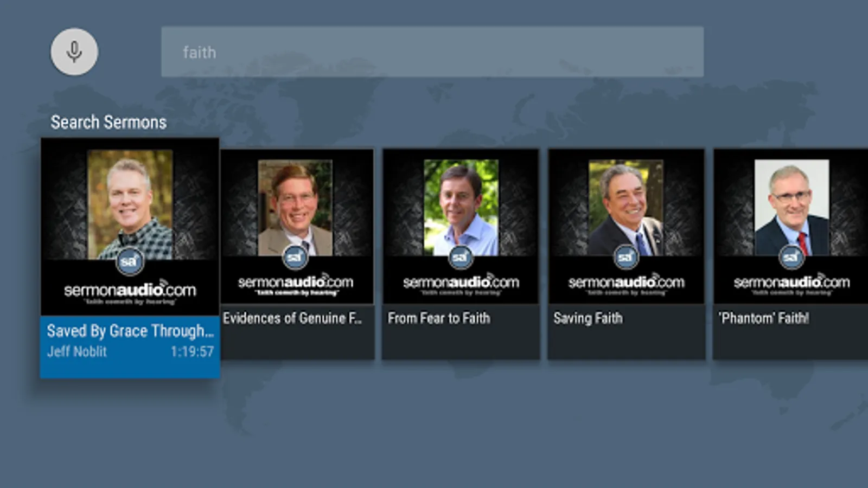
Task: Select the "From Fear to Faith" title
Action: coord(439,318)
